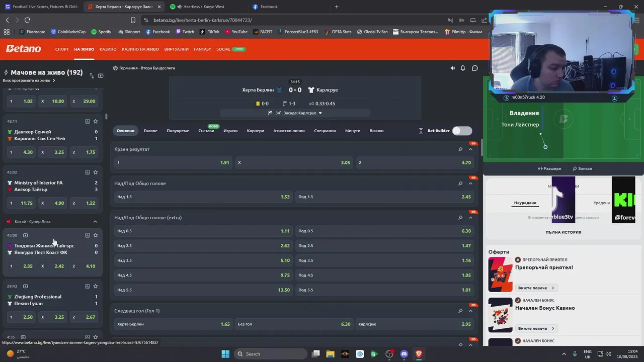Toggle the Bet Builder switch
Image resolution: width=644 pixels, height=362 pixels.
tap(462, 131)
